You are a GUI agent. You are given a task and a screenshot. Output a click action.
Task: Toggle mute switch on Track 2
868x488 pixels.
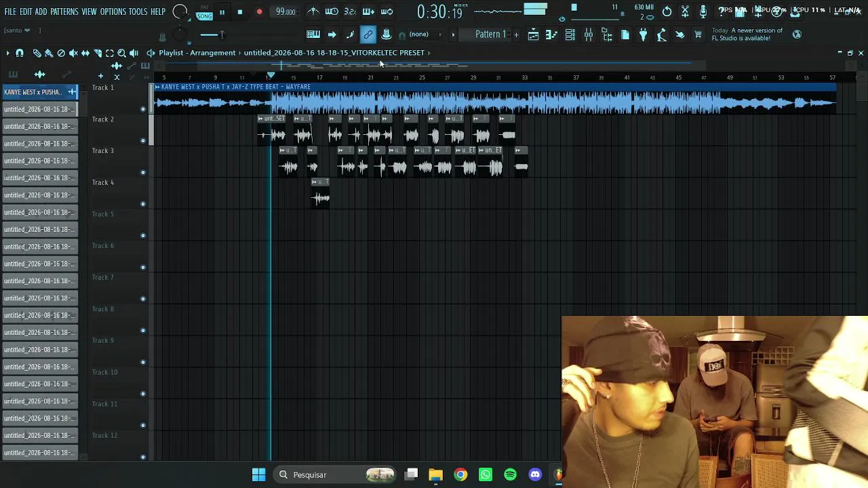143,141
